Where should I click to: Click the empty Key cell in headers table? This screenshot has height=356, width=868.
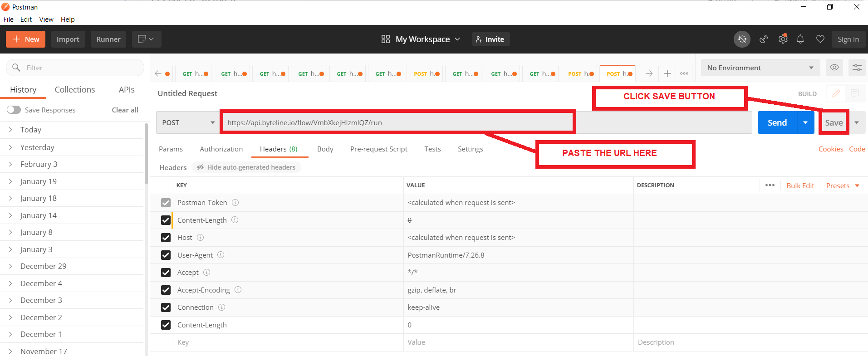point(289,342)
